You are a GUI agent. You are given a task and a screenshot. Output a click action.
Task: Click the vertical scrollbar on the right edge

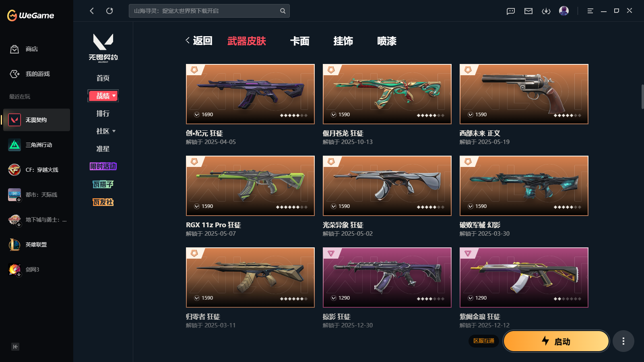[642, 97]
